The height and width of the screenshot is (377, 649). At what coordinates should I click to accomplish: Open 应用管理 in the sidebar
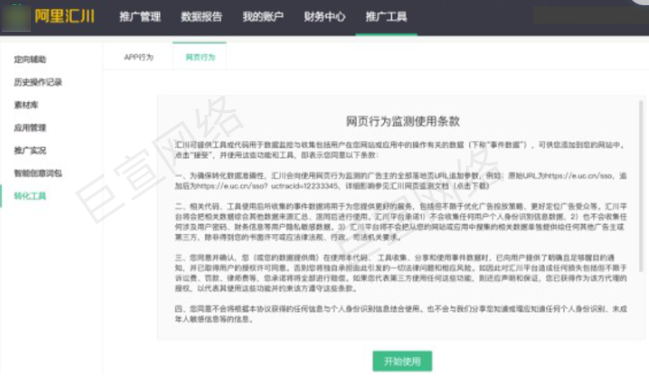pos(30,128)
